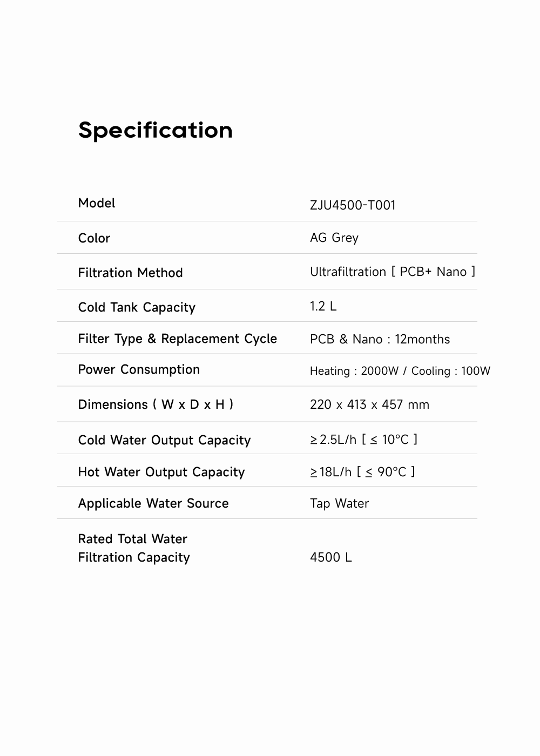Screen dimensions: 540x756
Task: Click the 220 x 413 x 457 mm value
Action: [x=369, y=404]
